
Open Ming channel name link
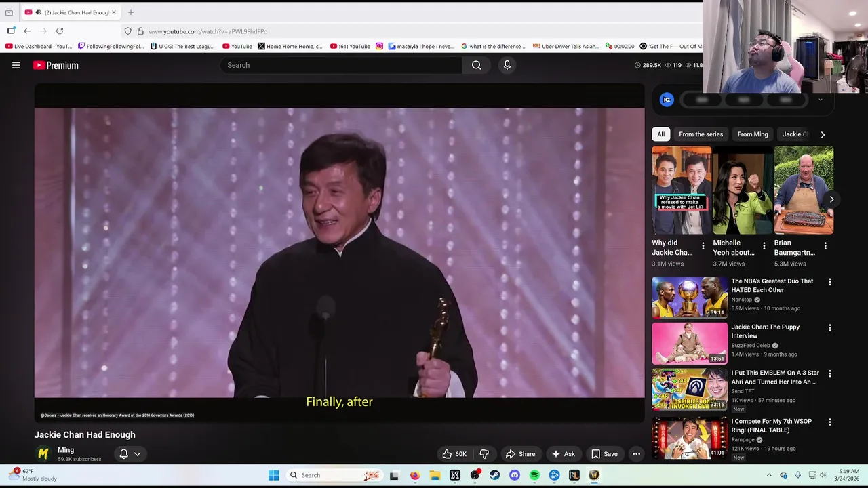(66, 450)
